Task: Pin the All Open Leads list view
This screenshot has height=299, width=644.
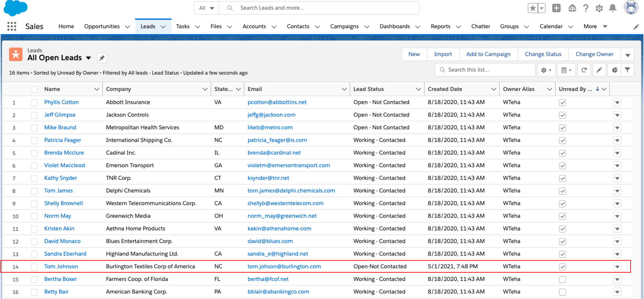Action: [x=102, y=58]
